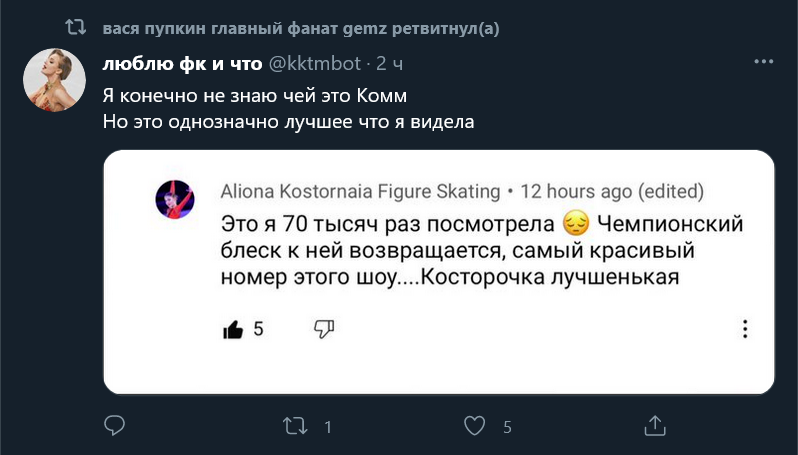The height and width of the screenshot is (455, 798).
Task: Click the "2 ч" tweet timestamp
Action: click(389, 64)
